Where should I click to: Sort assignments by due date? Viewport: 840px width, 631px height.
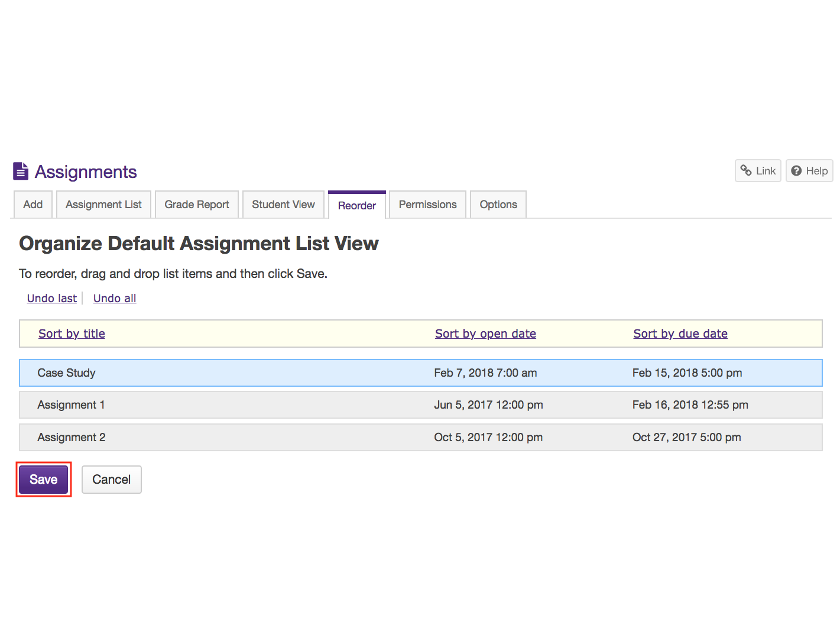pyautogui.click(x=680, y=334)
